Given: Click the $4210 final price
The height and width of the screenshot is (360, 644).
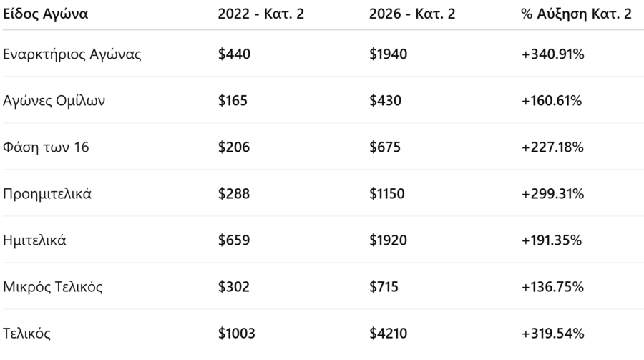Looking at the screenshot, I should point(388,334).
